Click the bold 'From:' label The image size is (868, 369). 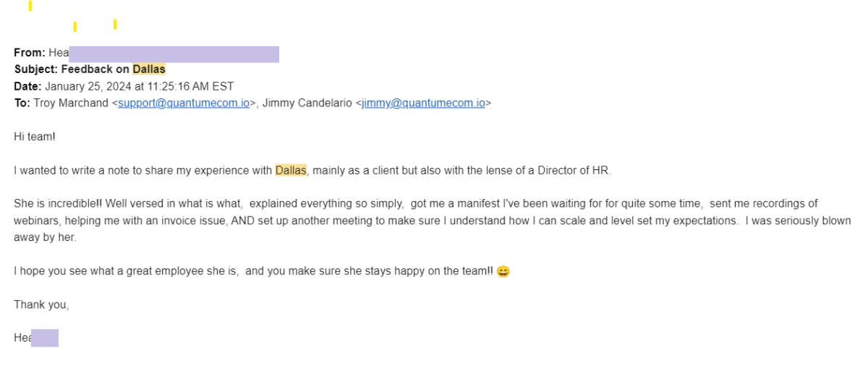[30, 54]
